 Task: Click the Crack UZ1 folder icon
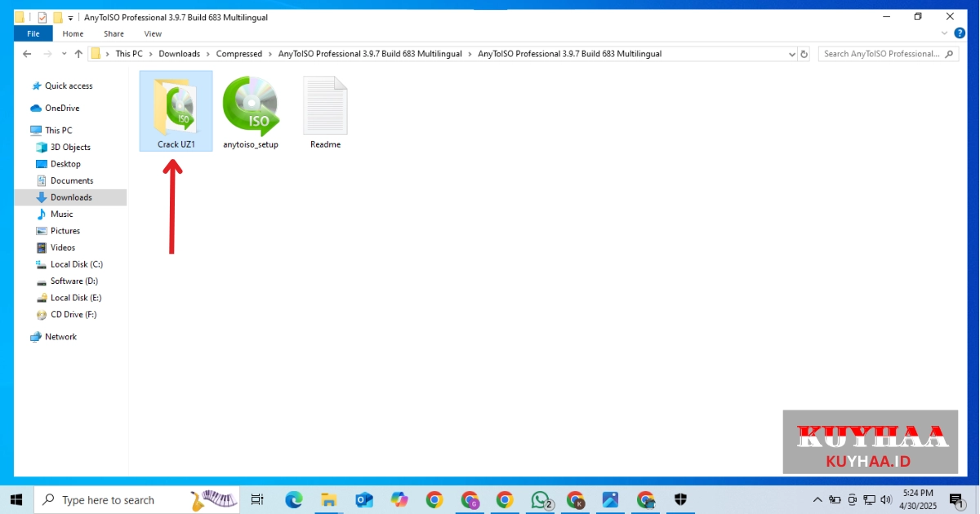(x=176, y=106)
